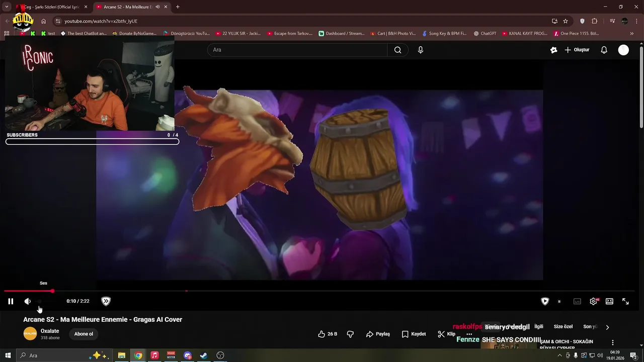Click the progress bar scrubber handle

[x=52, y=291]
